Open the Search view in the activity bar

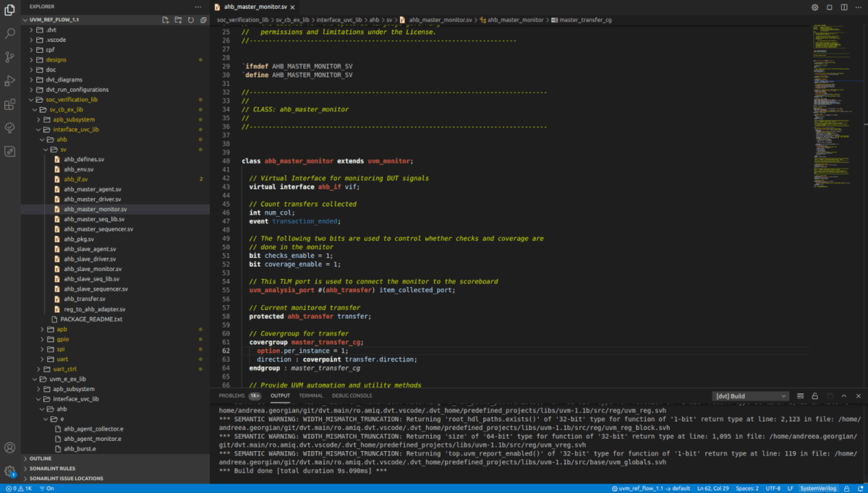(9, 33)
